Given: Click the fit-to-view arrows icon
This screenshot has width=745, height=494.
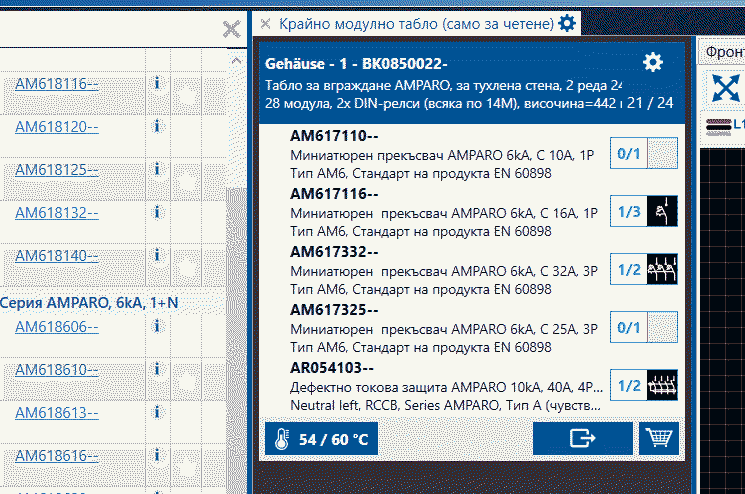Looking at the screenshot, I should coord(725,88).
